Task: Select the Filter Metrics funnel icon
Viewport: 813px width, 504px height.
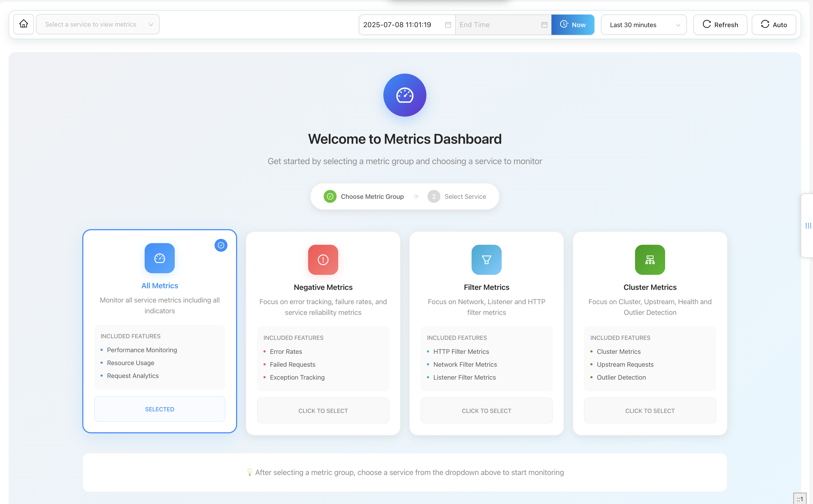Action: [x=486, y=260]
